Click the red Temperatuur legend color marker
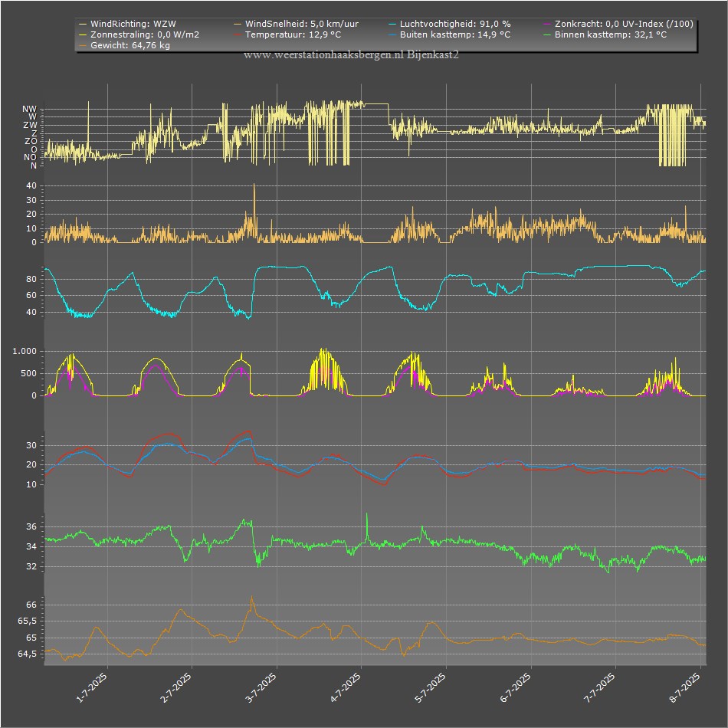The height and width of the screenshot is (728, 728). (x=238, y=34)
